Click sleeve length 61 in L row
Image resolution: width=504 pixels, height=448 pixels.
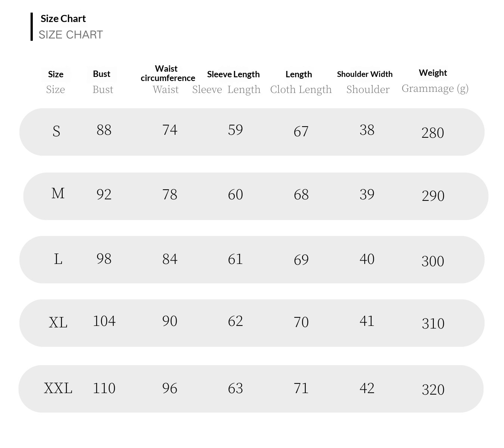[x=235, y=259]
